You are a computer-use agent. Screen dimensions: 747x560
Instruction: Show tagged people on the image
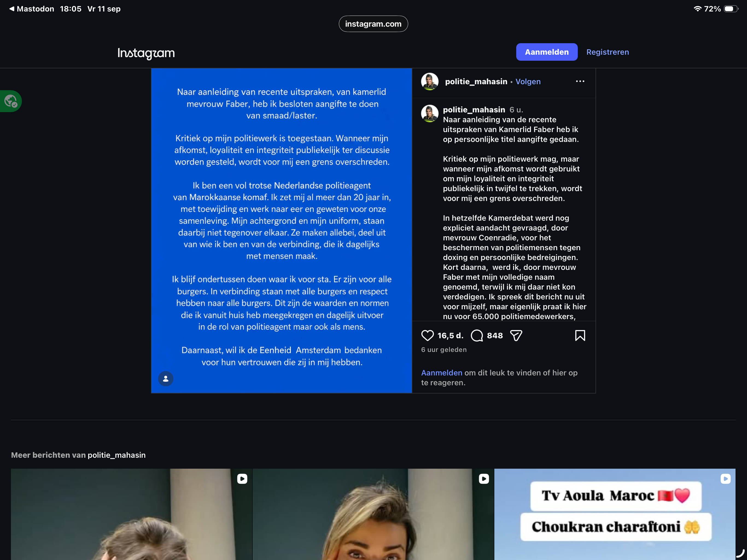pyautogui.click(x=165, y=379)
